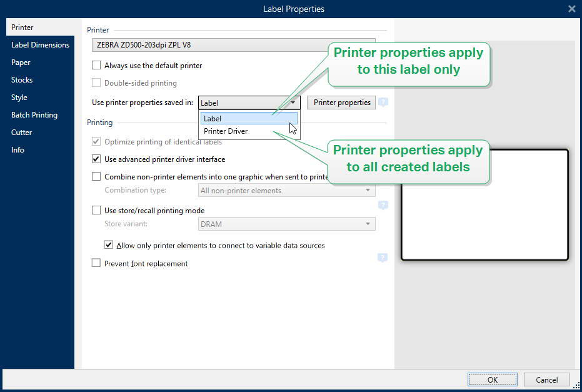The width and height of the screenshot is (582, 392).
Task: Open the Batch Printing tab
Action: pos(34,115)
